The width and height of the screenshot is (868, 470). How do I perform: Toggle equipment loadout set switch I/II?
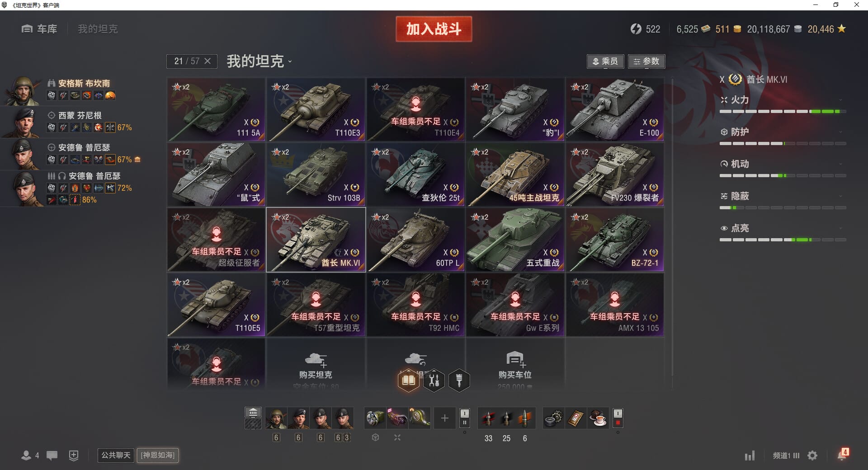coord(464,418)
